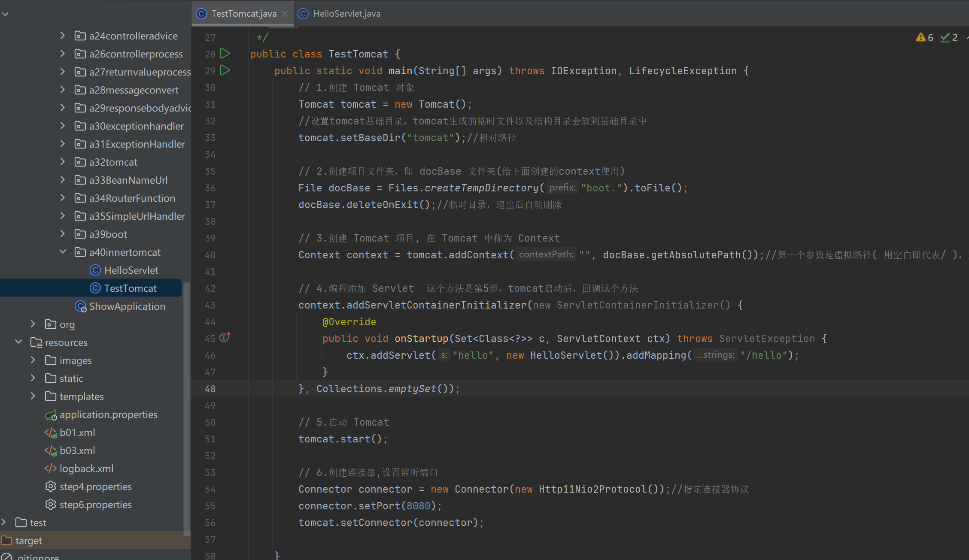Screen dimensions: 969x560
Task: Click the "boot." string literal
Action: coord(601,188)
